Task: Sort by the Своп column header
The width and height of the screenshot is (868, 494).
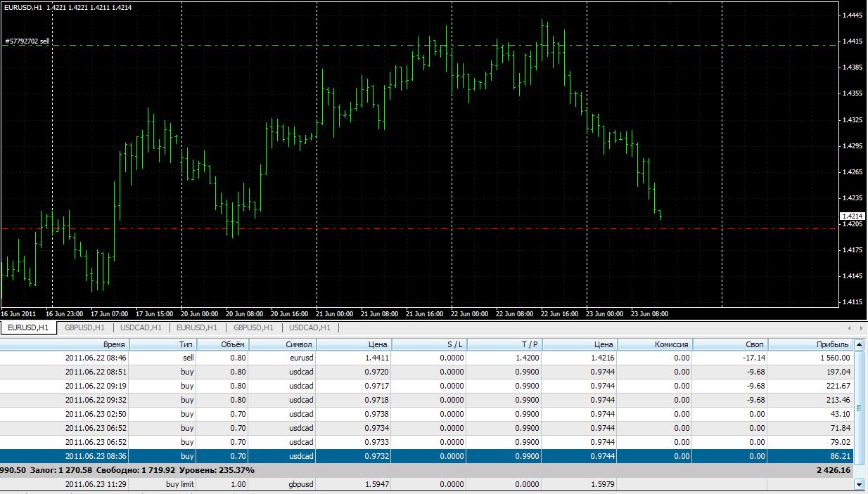Action: click(731, 344)
